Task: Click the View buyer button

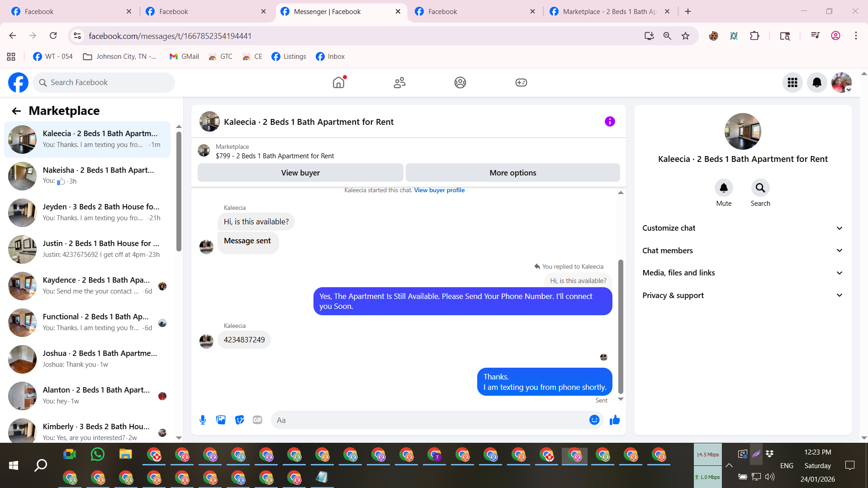Action: tap(300, 173)
